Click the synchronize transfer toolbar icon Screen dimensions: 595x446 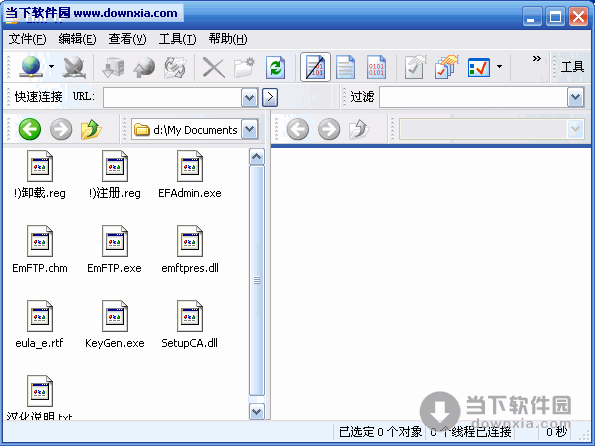[x=175, y=68]
